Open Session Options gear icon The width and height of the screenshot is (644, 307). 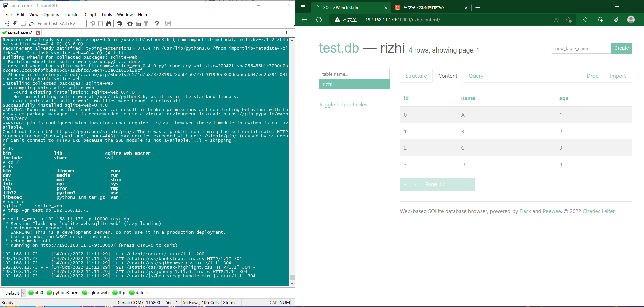[x=130, y=24]
